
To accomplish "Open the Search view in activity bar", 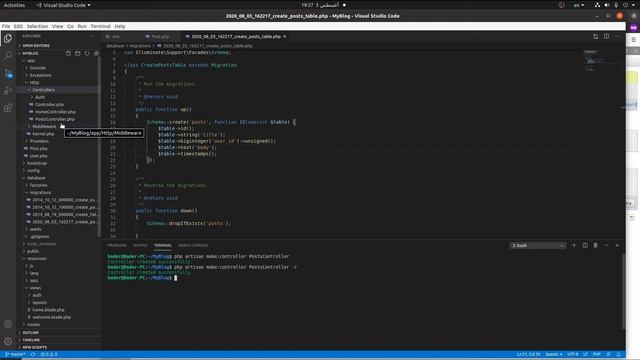I will click(8, 56).
